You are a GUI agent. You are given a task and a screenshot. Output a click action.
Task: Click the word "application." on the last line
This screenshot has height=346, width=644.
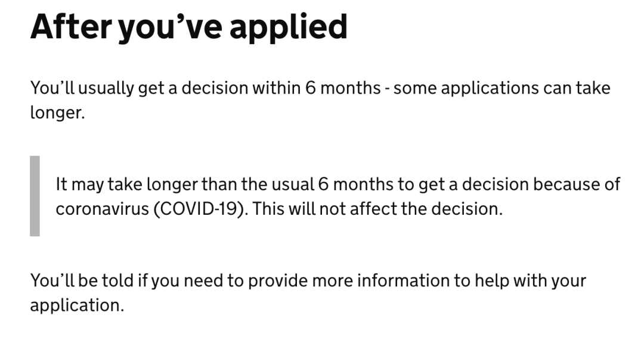77,305
